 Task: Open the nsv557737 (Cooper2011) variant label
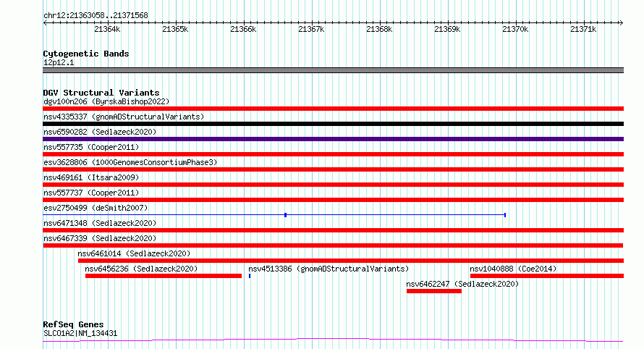(91, 193)
